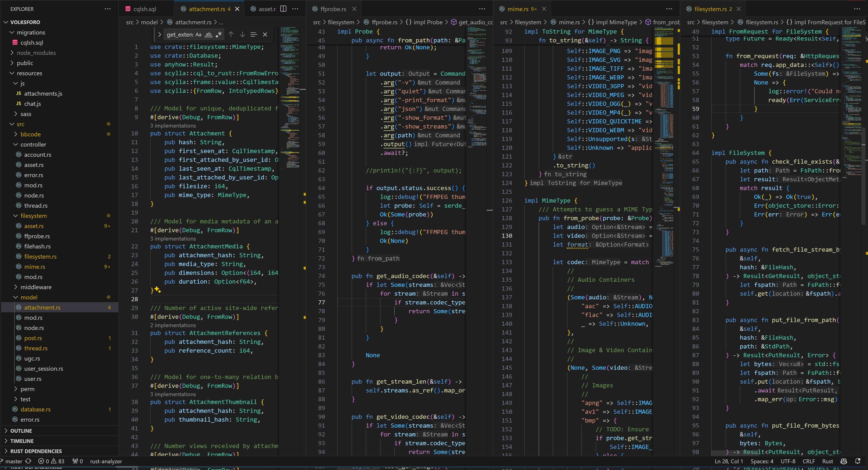Change indentation via Spaces: 4

762,461
